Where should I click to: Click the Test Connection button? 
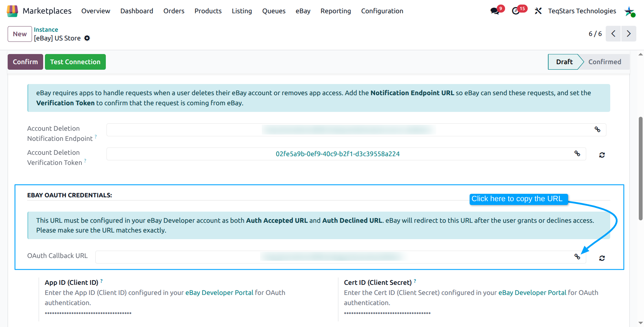click(x=75, y=62)
